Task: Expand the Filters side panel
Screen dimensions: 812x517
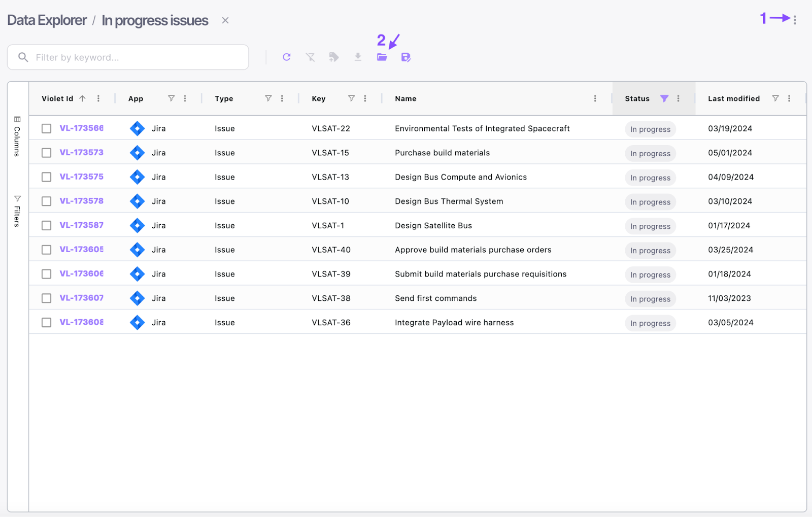Action: 17,211
